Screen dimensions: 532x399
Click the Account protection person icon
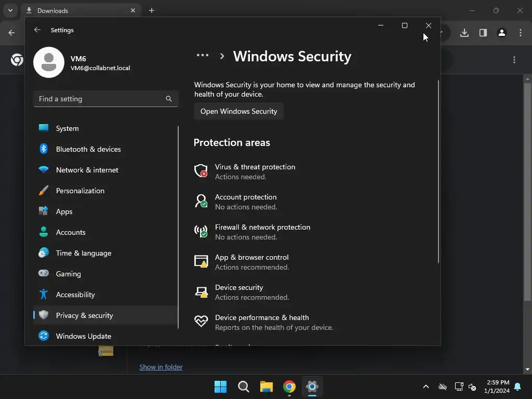(x=201, y=201)
